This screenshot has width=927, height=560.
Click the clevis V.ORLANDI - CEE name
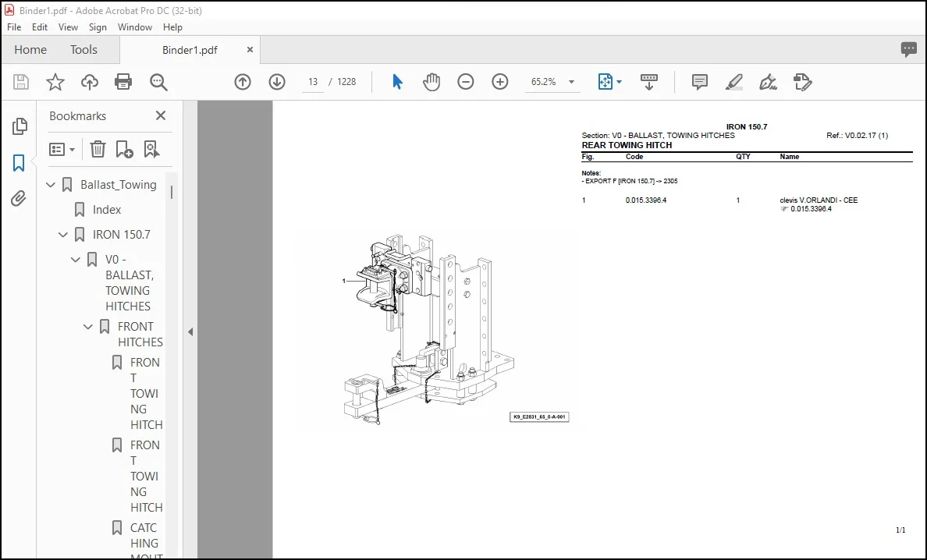pyautogui.click(x=819, y=200)
